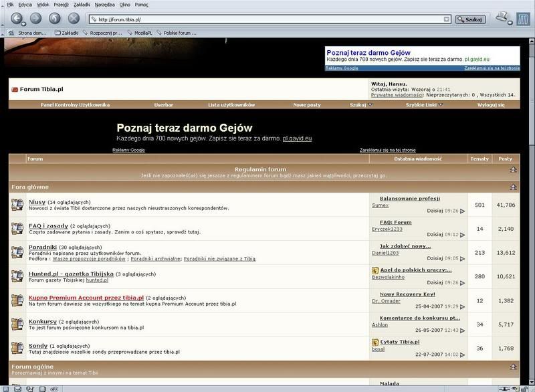Click the vertical scrollbar up arrow
Screen dimensions: 535x392
coord(532,41)
